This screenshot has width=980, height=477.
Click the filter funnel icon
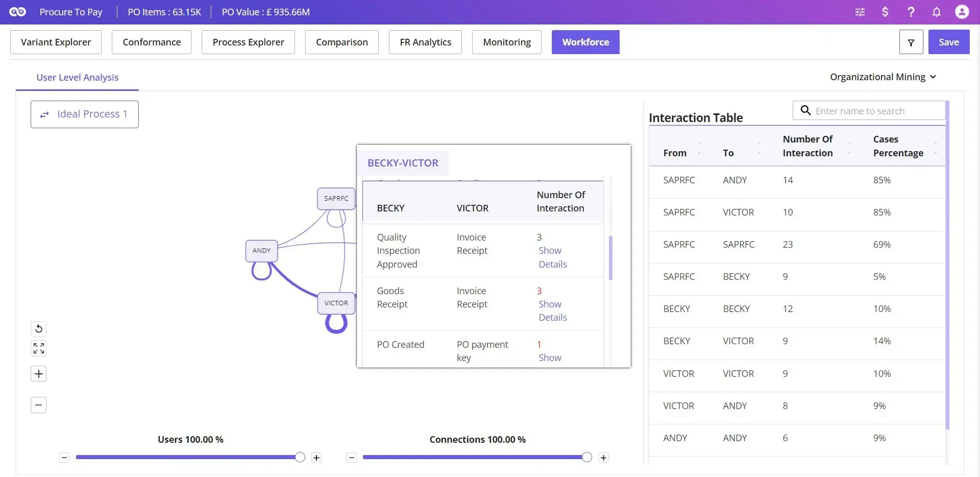coord(911,42)
